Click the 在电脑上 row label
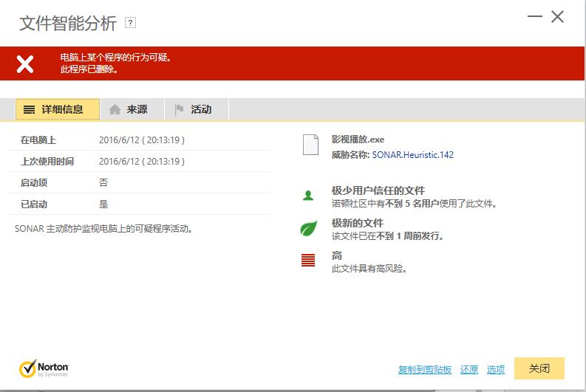The image size is (586, 392). [38, 140]
